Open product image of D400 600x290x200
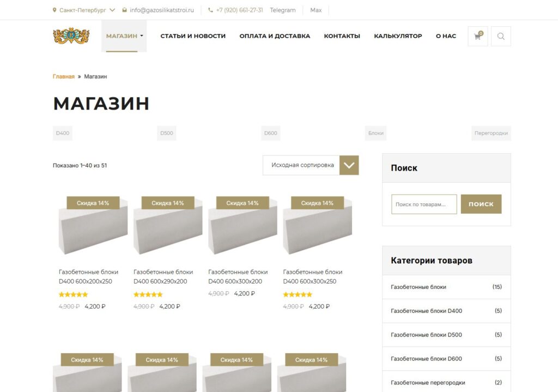Image resolution: width=558 pixels, height=392 pixels. coord(168,225)
